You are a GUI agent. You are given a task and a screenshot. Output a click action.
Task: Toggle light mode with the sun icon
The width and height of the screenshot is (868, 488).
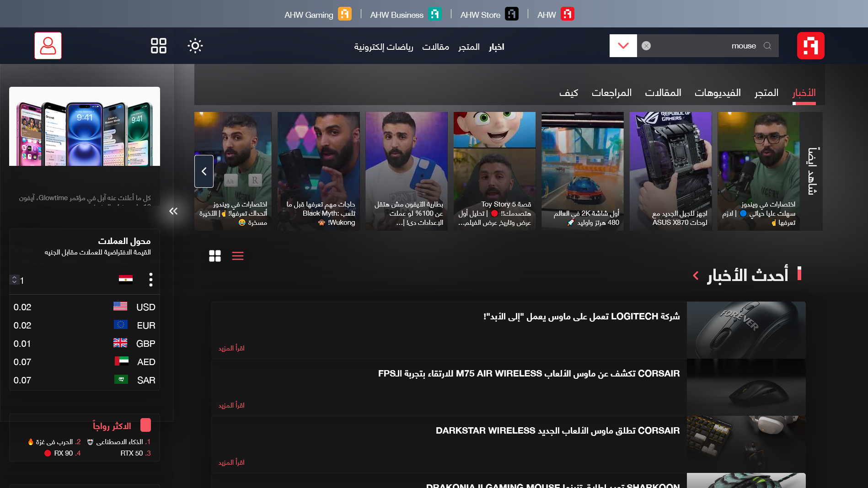pyautogui.click(x=195, y=46)
